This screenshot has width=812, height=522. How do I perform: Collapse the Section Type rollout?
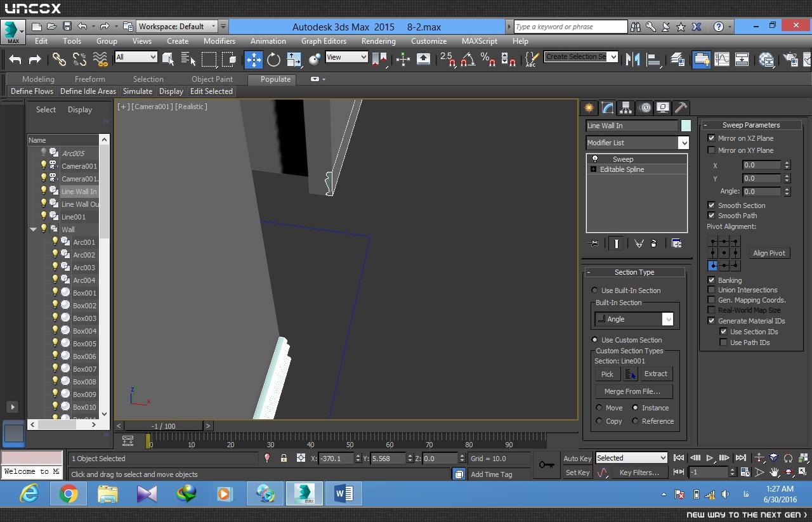(588, 272)
